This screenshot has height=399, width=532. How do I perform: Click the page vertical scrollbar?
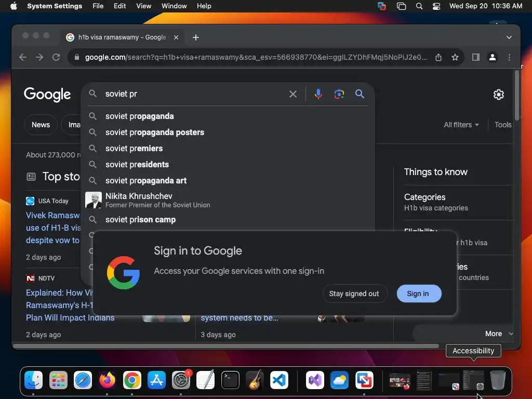pyautogui.click(x=517, y=96)
